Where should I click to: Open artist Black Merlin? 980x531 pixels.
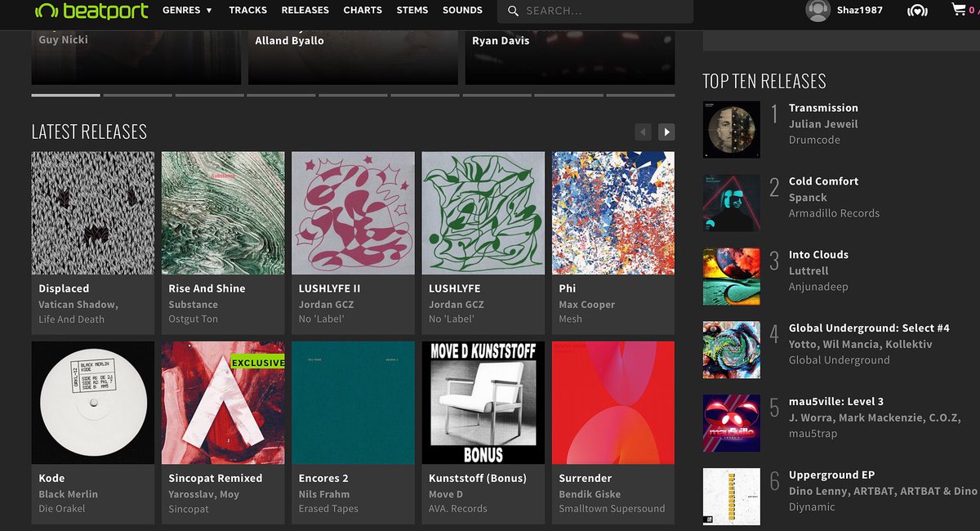tap(68, 493)
